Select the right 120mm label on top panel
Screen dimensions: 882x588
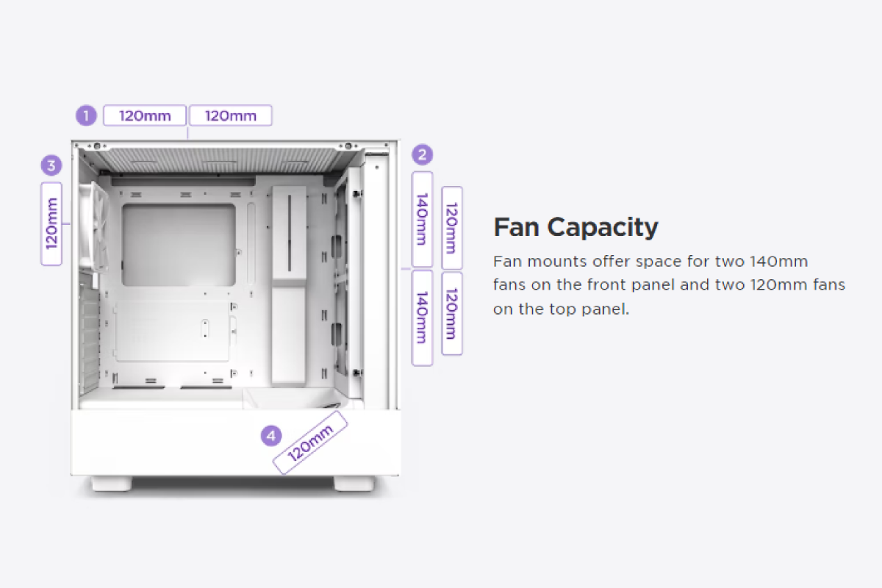coord(231,115)
